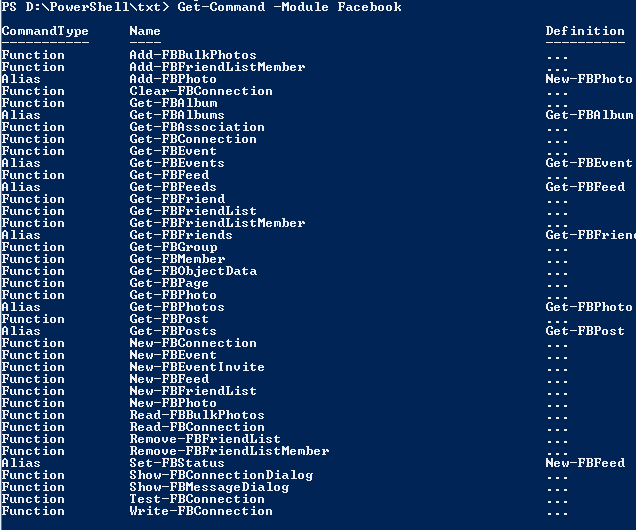Click New-FBFeed definition in Set-FBStatus row
This screenshot has width=636, height=530.
coord(585,463)
